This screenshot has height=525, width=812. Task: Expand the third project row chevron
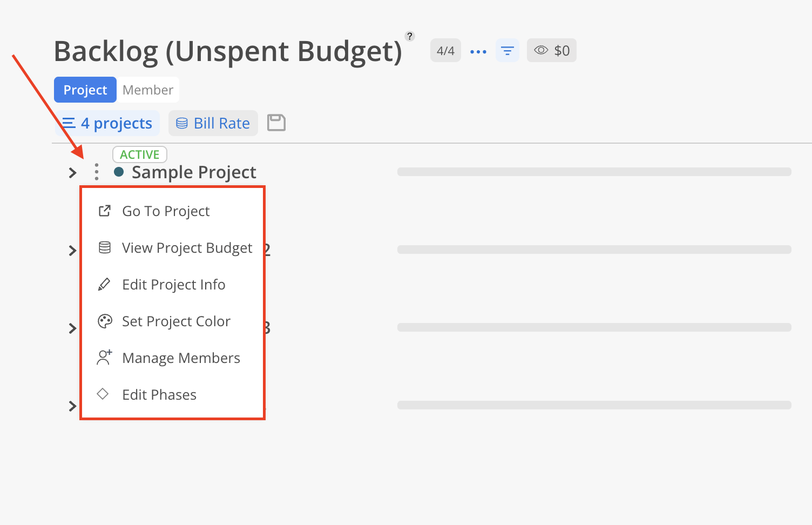pyautogui.click(x=72, y=328)
